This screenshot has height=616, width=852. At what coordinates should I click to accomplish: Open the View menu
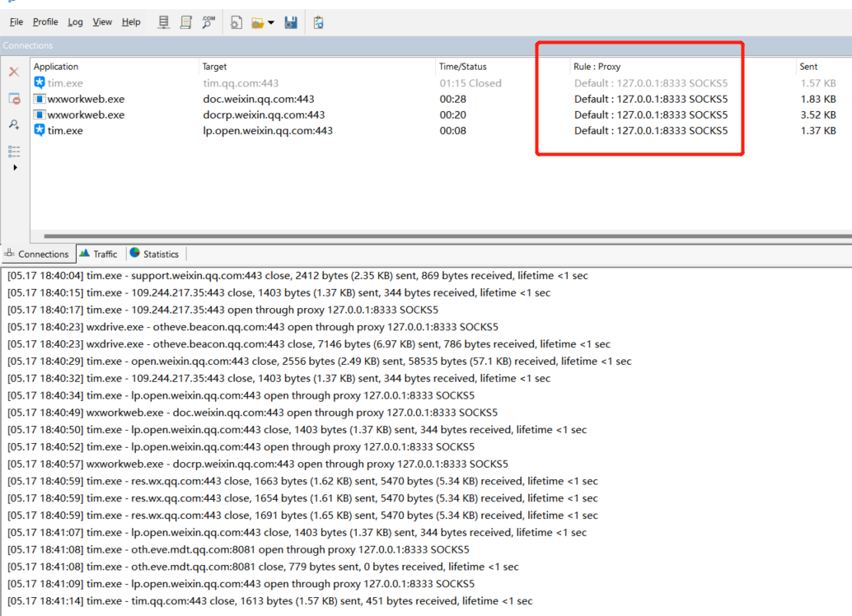click(102, 22)
